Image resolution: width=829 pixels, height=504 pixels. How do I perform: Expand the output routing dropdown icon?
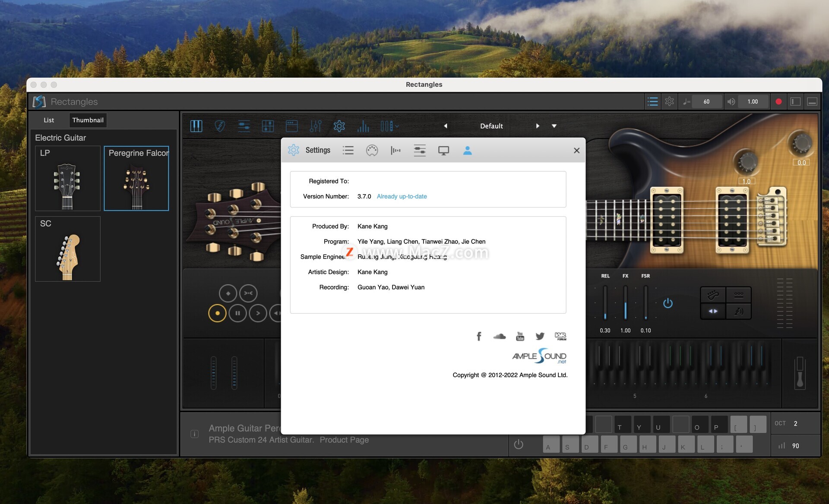pos(389,126)
